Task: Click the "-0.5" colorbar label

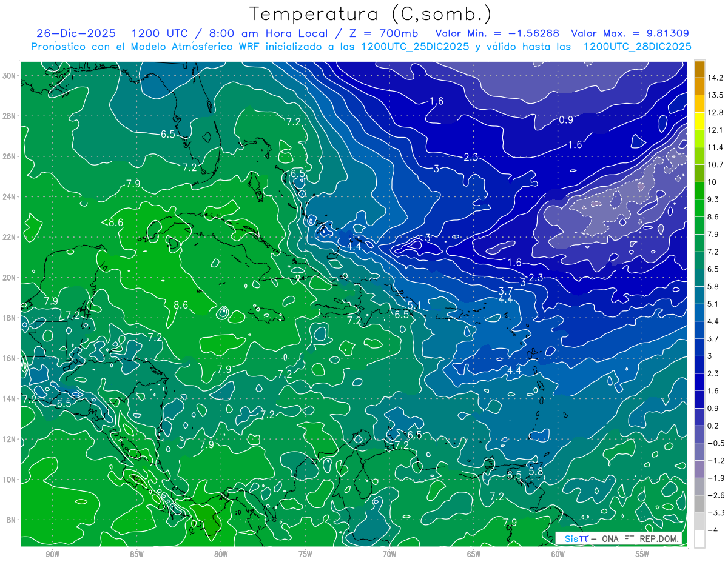Action: click(716, 443)
